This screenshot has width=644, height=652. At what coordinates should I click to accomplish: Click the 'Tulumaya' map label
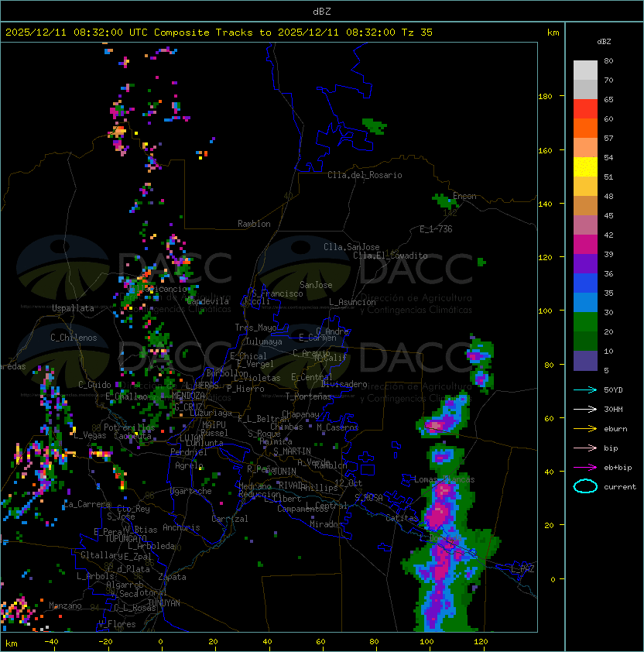pos(264,341)
